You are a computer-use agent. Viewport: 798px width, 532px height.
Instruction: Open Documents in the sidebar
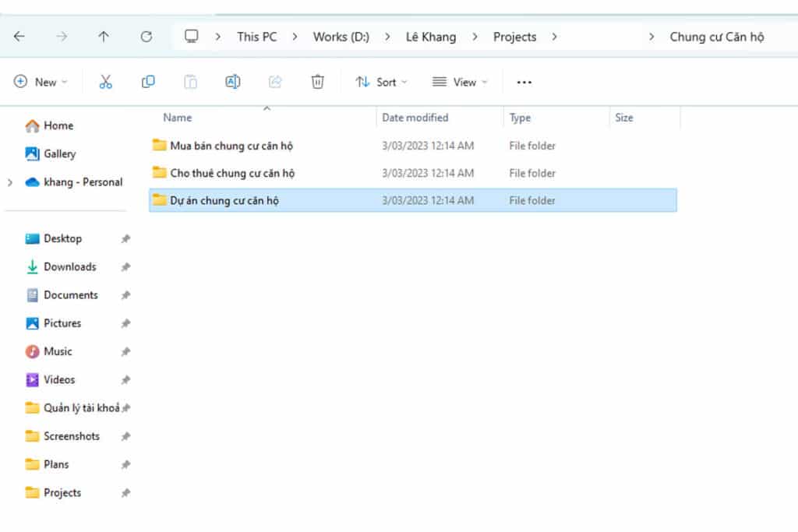tap(62, 295)
